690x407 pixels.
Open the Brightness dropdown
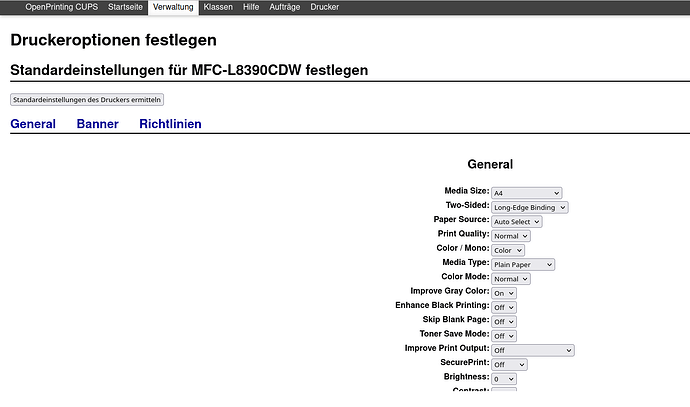504,379
